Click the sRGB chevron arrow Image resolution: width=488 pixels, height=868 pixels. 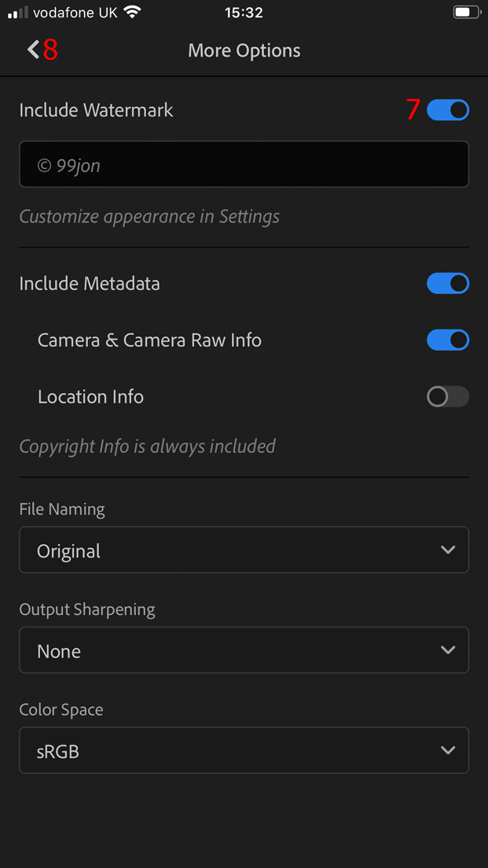[448, 750]
